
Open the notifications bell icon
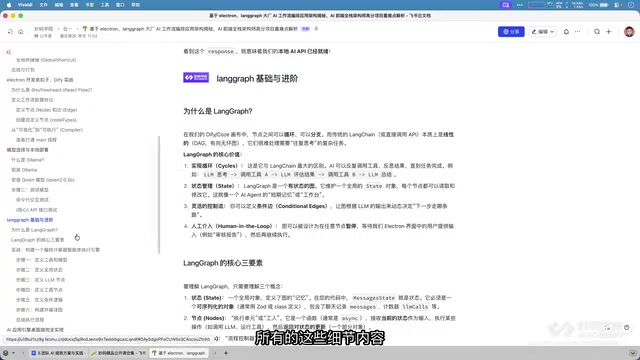coord(566,31)
